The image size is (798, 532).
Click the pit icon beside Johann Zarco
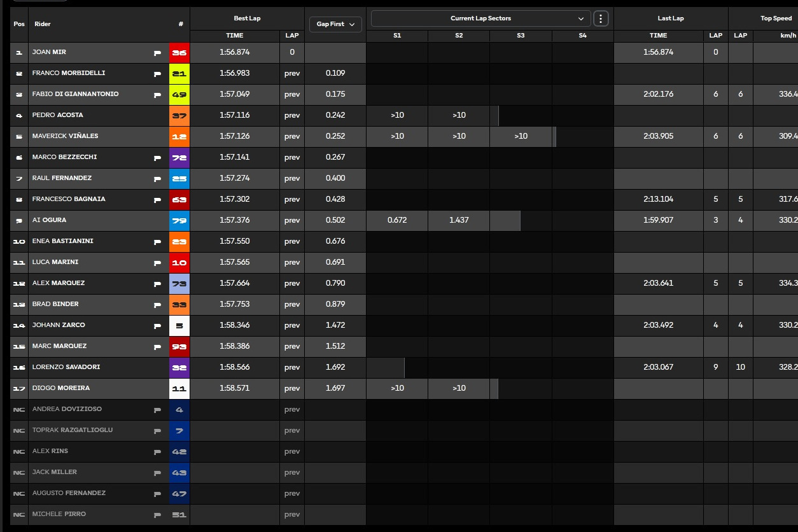(157, 326)
